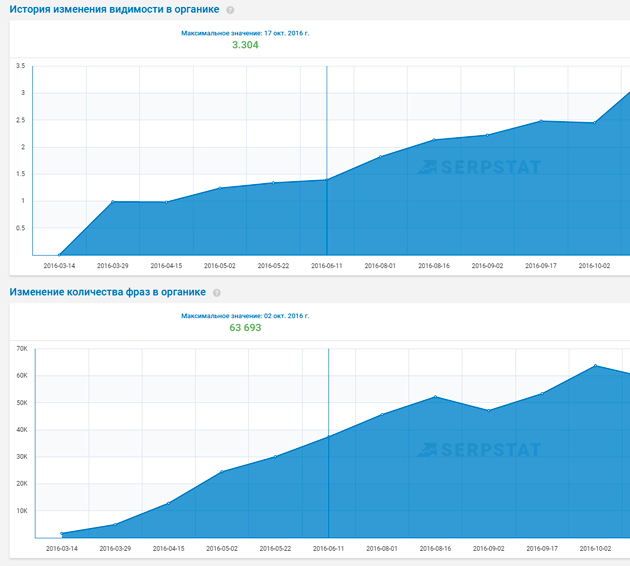The width and height of the screenshot is (630, 566).
Task: Select 2016-10-02 maximum point in phrases chart
Action: click(x=595, y=366)
